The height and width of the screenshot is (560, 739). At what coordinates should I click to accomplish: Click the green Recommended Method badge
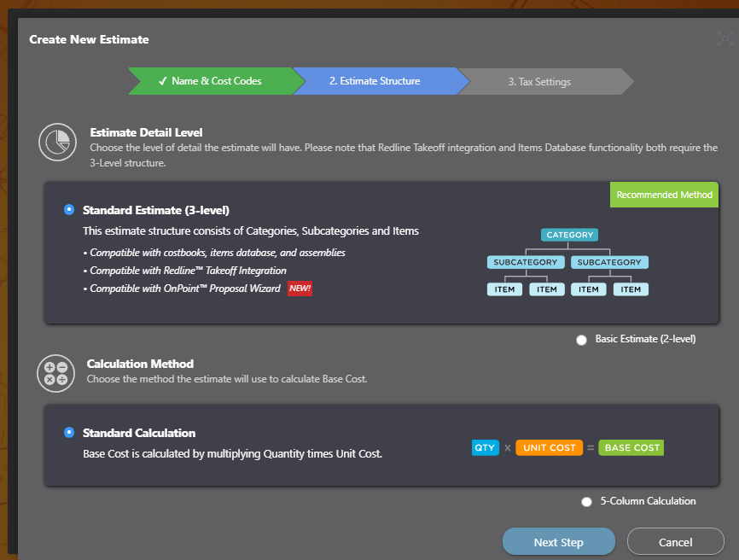664,194
